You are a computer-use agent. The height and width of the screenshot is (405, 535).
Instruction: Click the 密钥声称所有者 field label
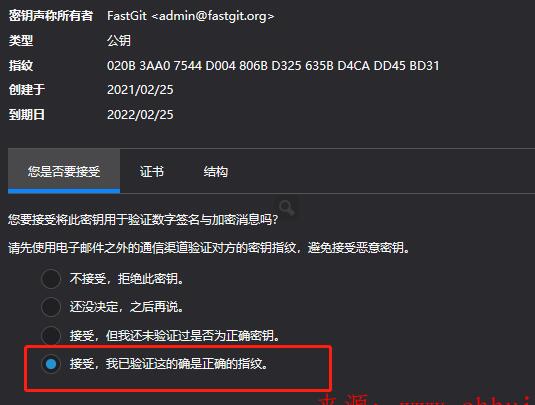(x=51, y=16)
